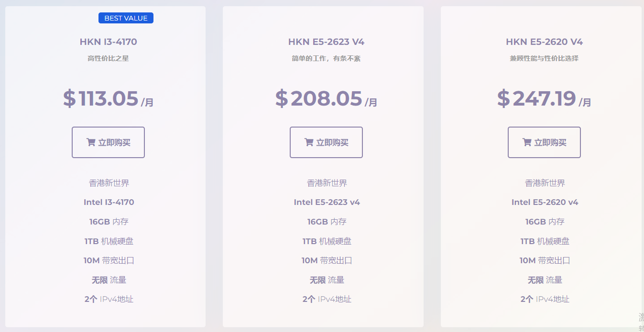
Task: Click cart icon in HKN I3-4170 card
Action: click(90, 142)
